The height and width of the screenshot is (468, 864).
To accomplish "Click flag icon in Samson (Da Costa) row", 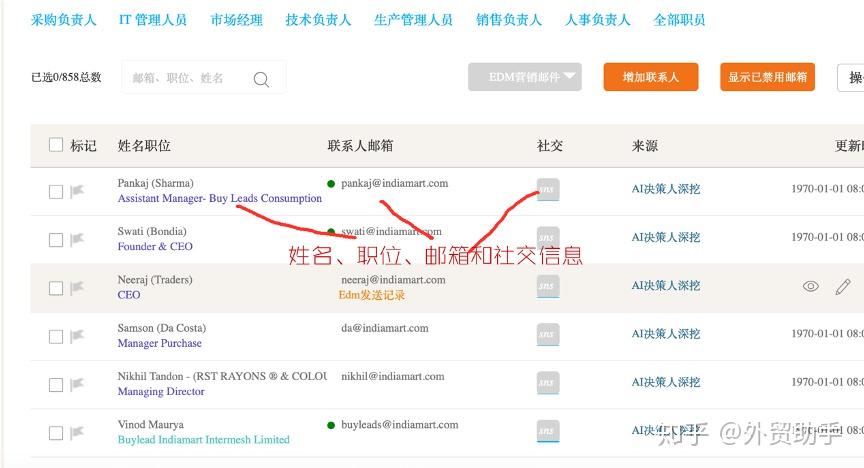I will (x=77, y=336).
